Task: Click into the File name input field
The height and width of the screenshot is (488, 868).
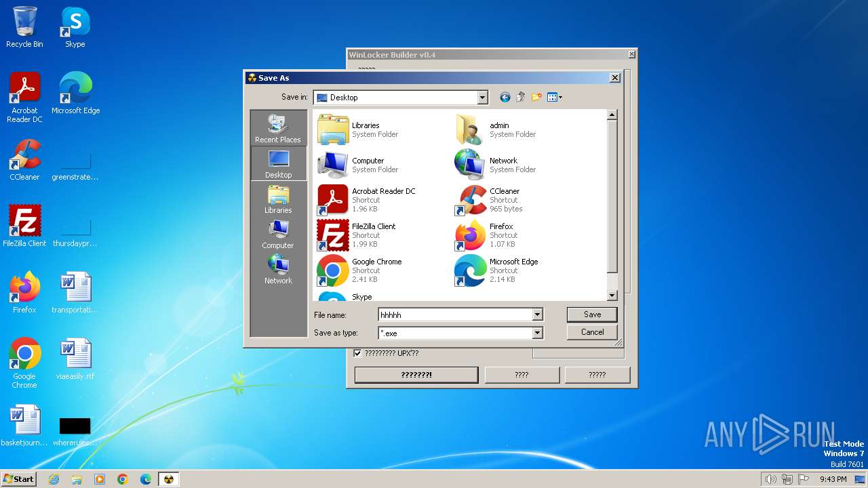Action: 455,314
